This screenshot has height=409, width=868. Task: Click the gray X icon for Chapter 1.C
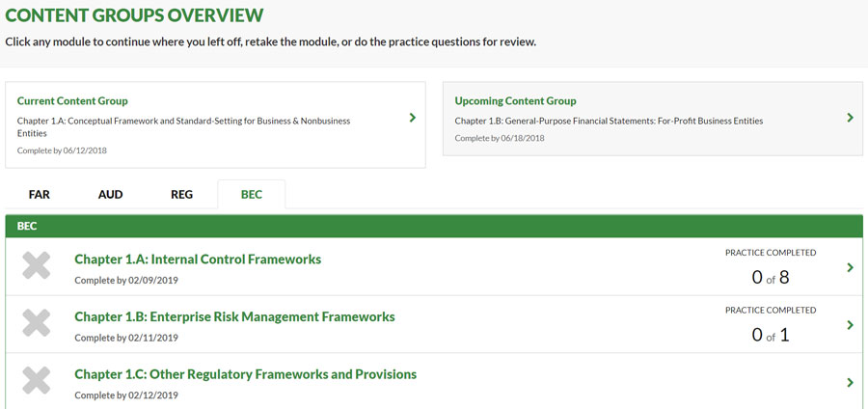[37, 380]
